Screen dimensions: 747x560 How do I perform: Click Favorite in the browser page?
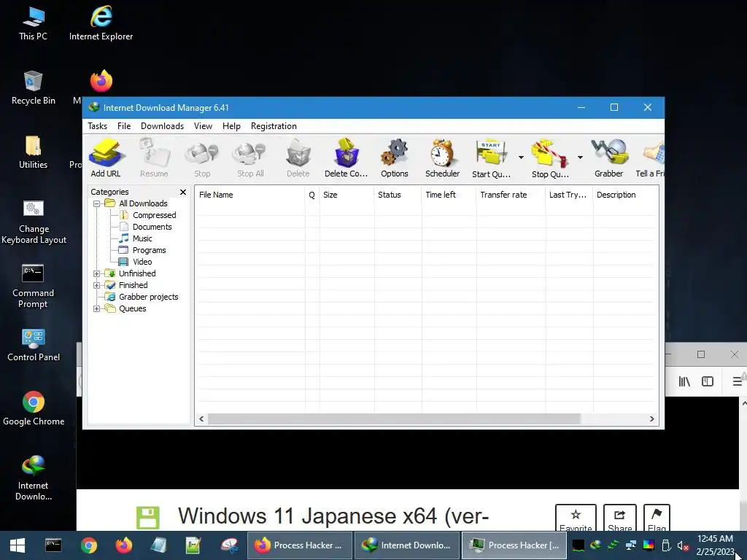pyautogui.click(x=576, y=518)
